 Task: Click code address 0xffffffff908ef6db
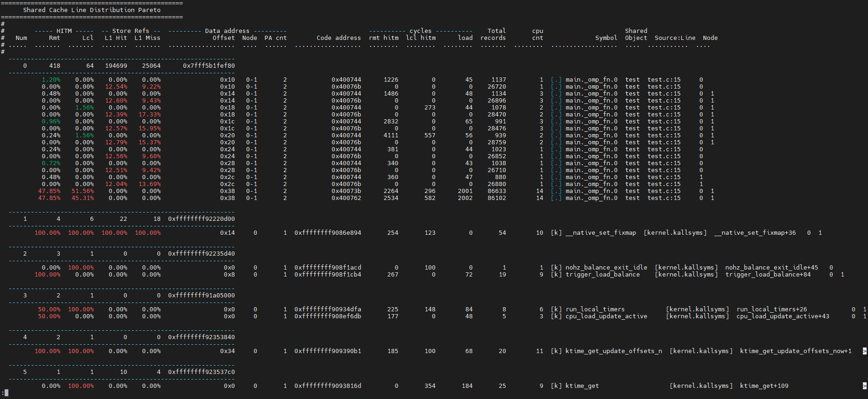point(328,316)
